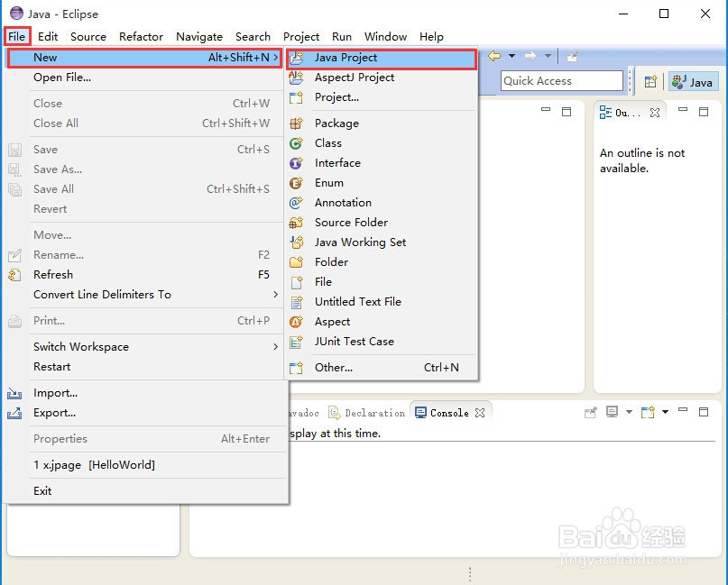The image size is (728, 585).
Task: Maximize the Eclipse window
Action: click(664, 14)
